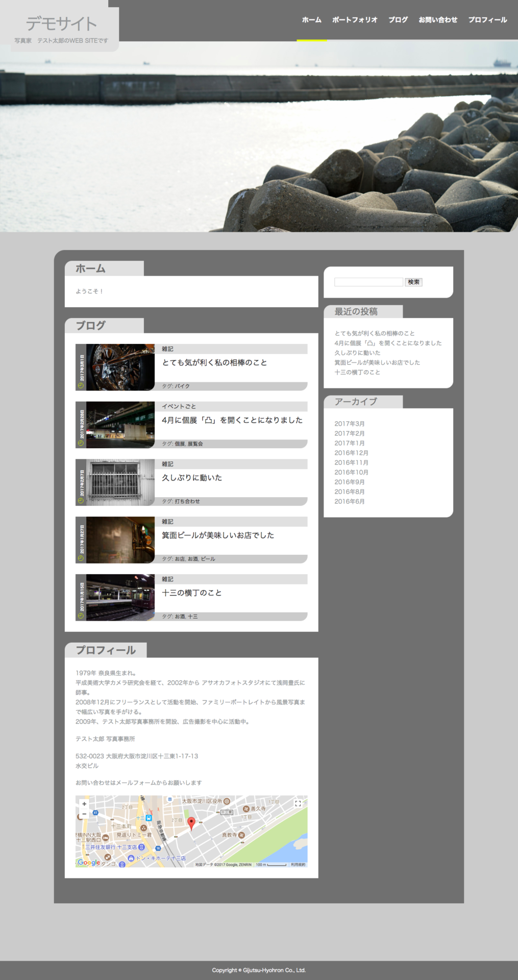Open the お問い合わせ menu item
This screenshot has height=980, width=518.
[438, 20]
